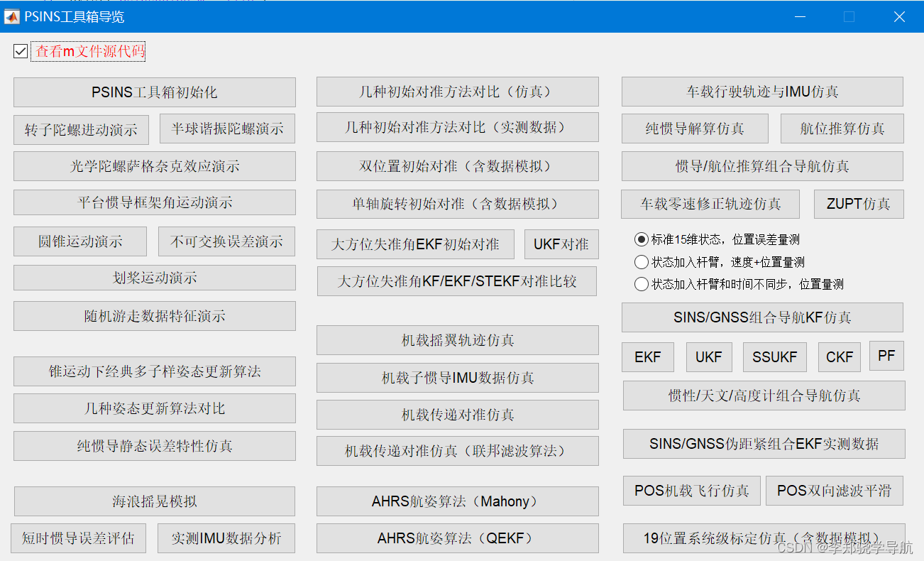Click 短时惯导误差评估 button
This screenshot has width=924, height=561.
(78, 538)
